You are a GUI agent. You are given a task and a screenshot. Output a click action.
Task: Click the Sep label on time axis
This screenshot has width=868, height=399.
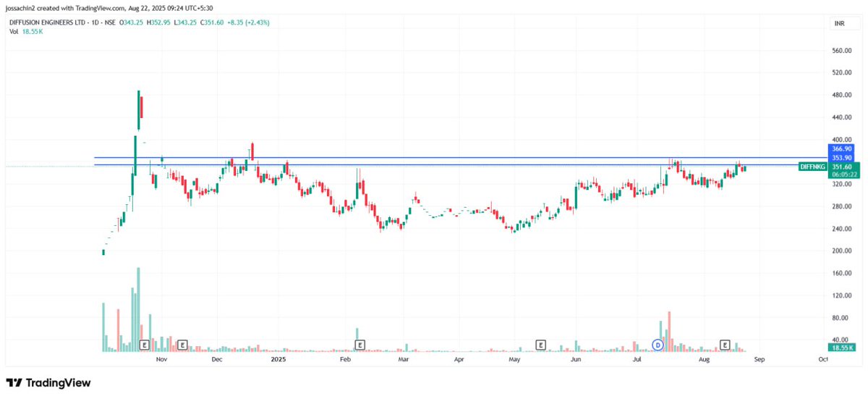point(759,358)
